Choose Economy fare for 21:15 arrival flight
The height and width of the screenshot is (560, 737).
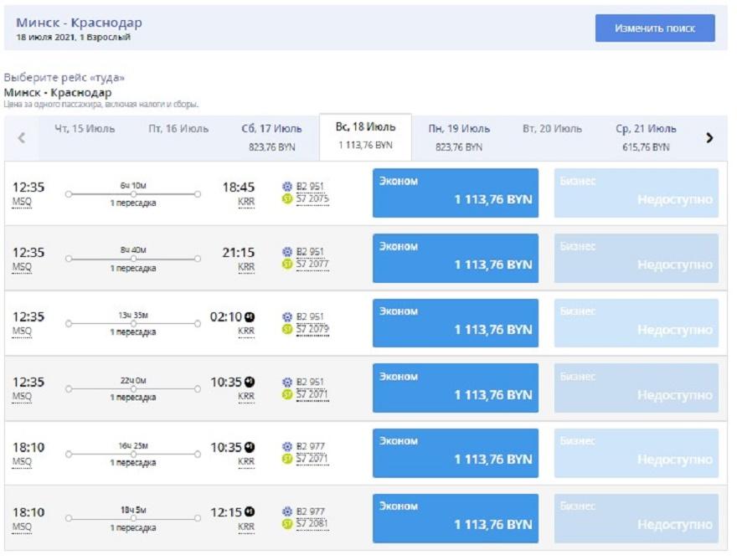point(455,258)
